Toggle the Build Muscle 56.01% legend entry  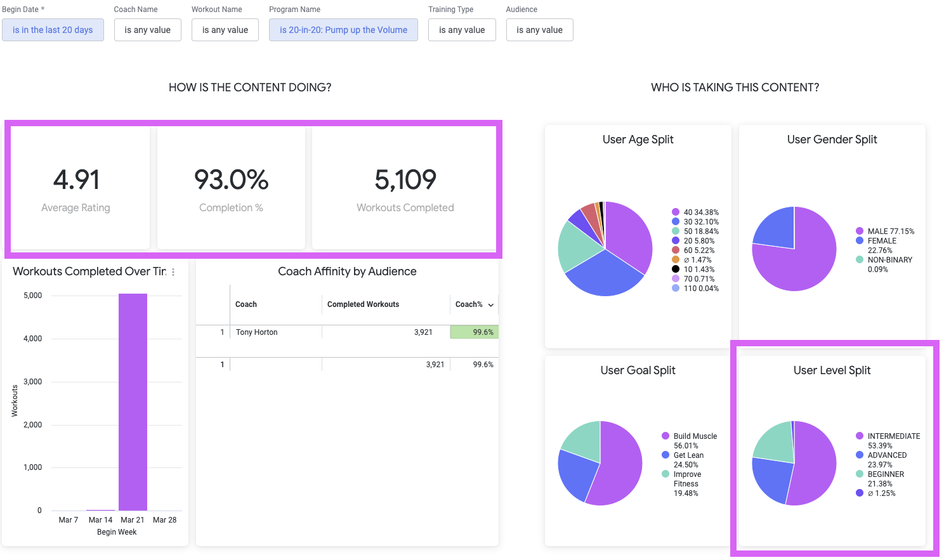(x=690, y=441)
